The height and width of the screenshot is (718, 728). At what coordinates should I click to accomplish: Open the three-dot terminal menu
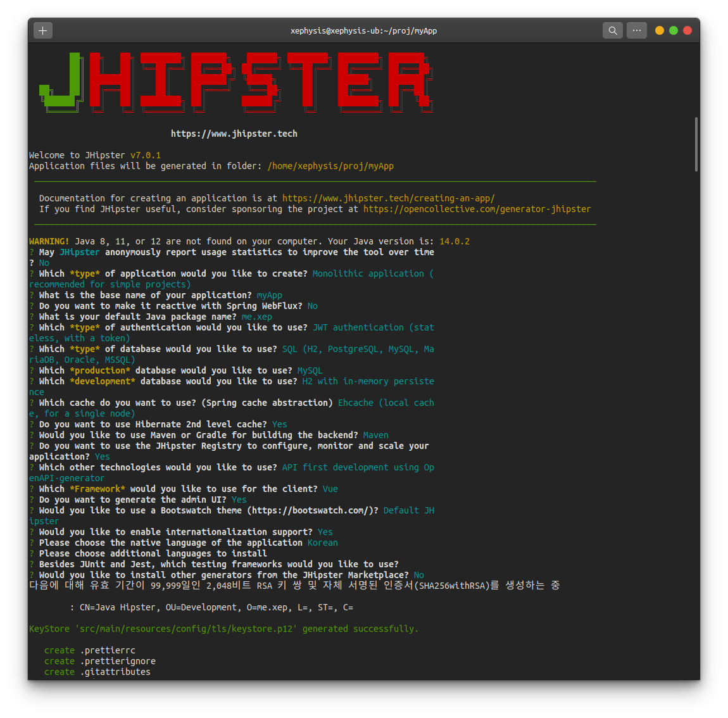pos(637,30)
